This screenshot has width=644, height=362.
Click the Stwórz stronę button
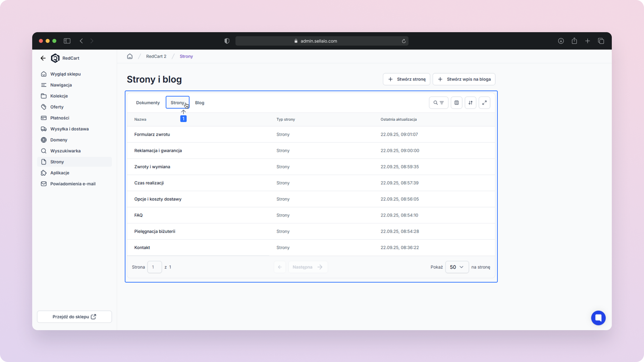coord(407,79)
